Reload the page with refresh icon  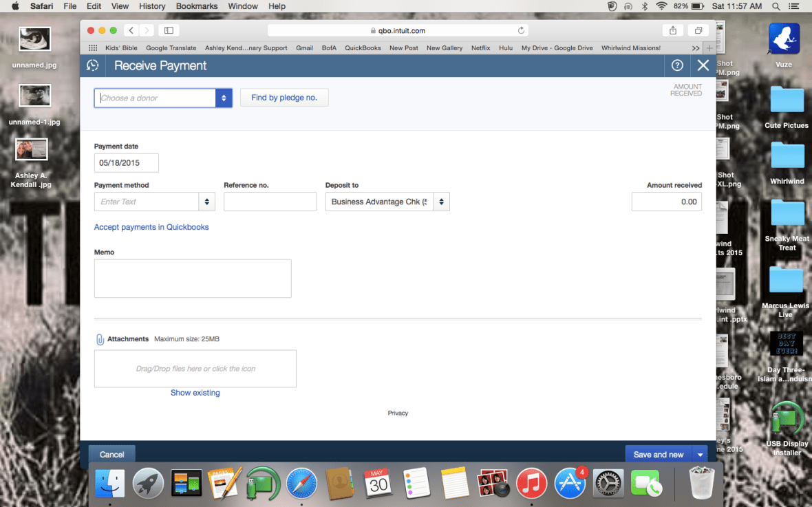pos(521,30)
